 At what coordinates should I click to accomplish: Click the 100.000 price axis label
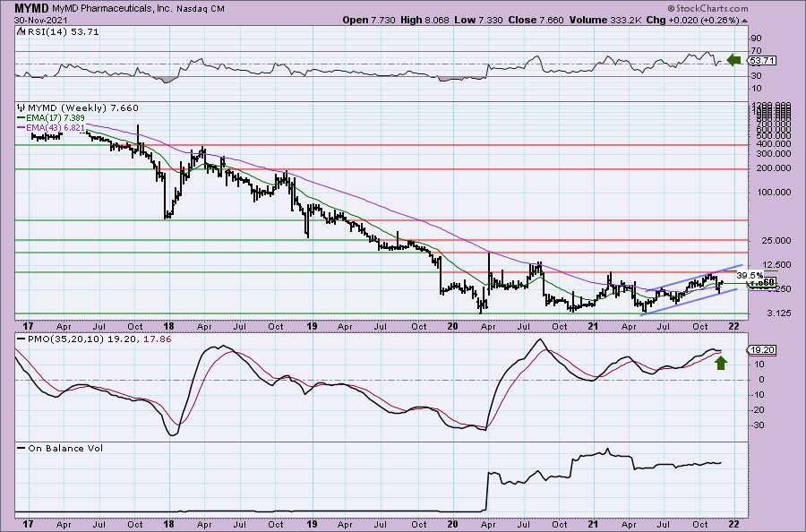pyautogui.click(x=772, y=193)
